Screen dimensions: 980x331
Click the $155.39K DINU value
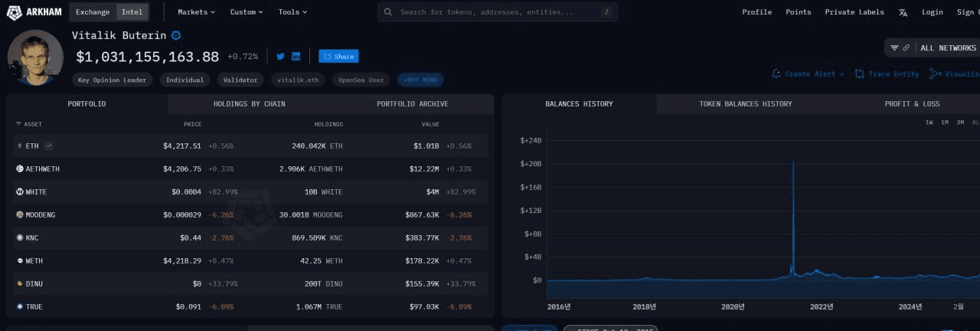click(x=422, y=283)
